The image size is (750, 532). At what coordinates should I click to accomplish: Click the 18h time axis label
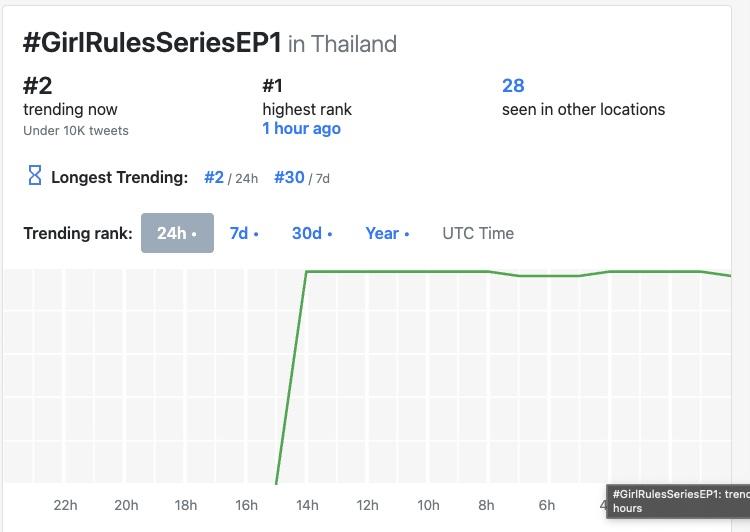point(186,505)
